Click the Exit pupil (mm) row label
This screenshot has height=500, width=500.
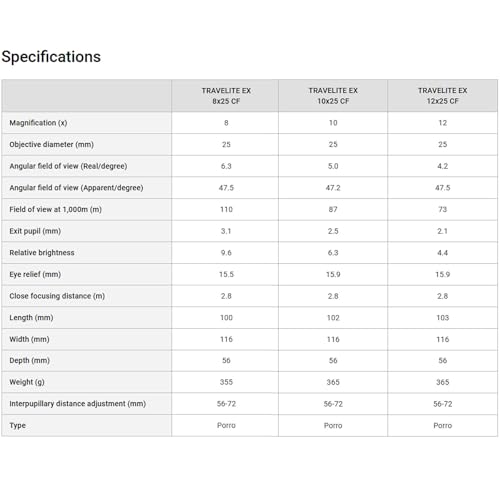(35, 231)
